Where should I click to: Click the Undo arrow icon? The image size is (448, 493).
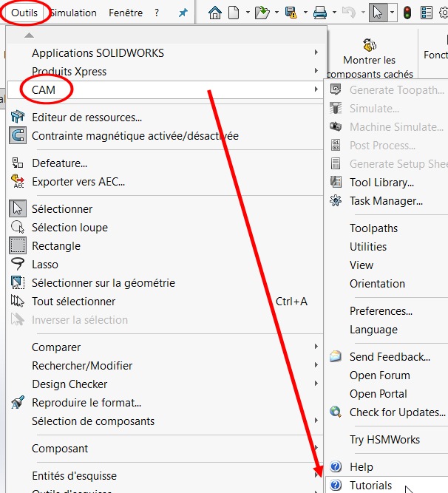click(349, 13)
